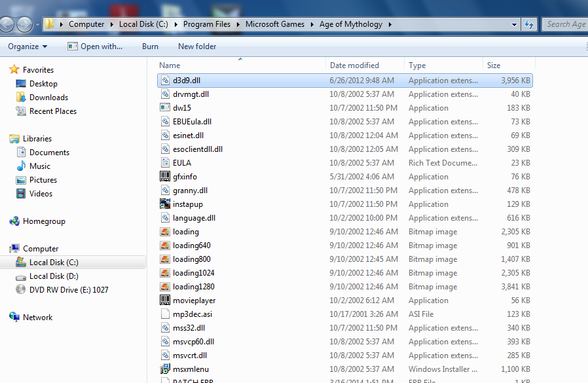Click the Videos filmstrip icon
Viewport: 588px width, 383px height.
tap(21, 194)
